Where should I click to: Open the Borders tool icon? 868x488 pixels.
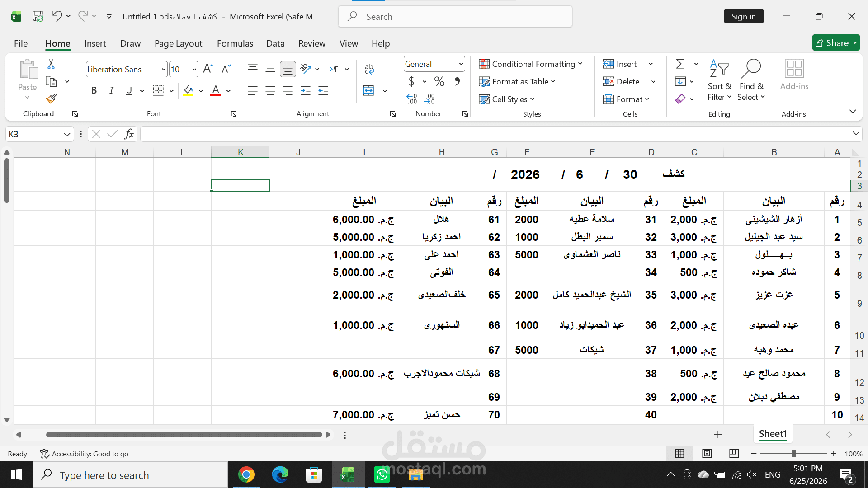coord(158,90)
